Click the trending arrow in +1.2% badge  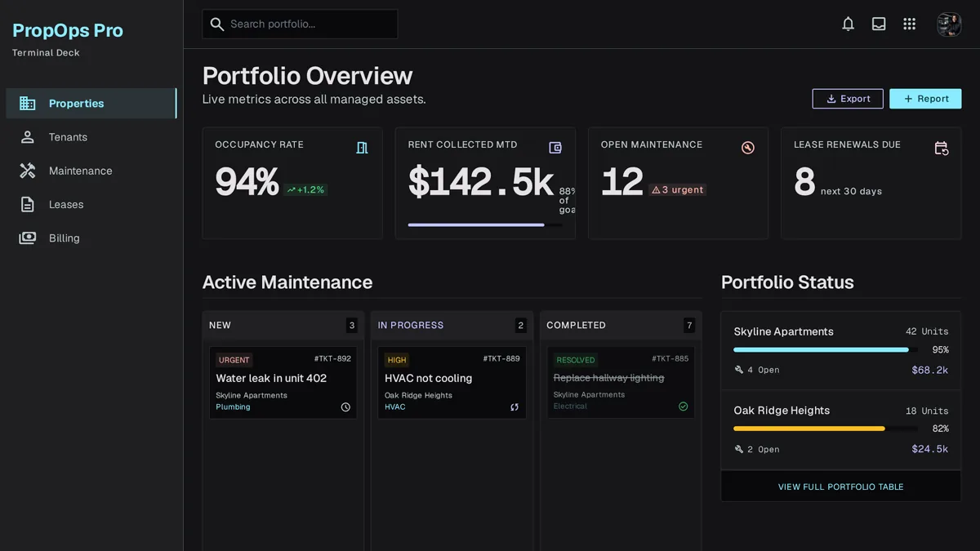pyautogui.click(x=292, y=190)
